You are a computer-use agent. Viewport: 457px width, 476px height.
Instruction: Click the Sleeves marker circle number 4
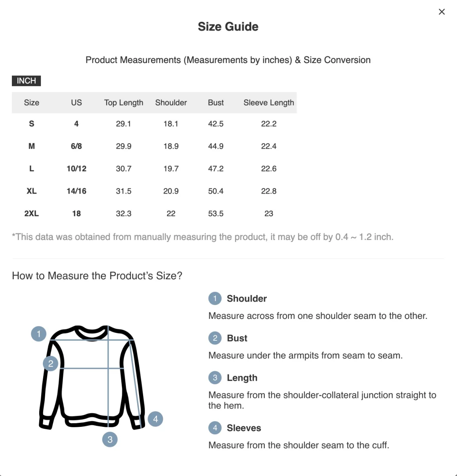(155, 418)
